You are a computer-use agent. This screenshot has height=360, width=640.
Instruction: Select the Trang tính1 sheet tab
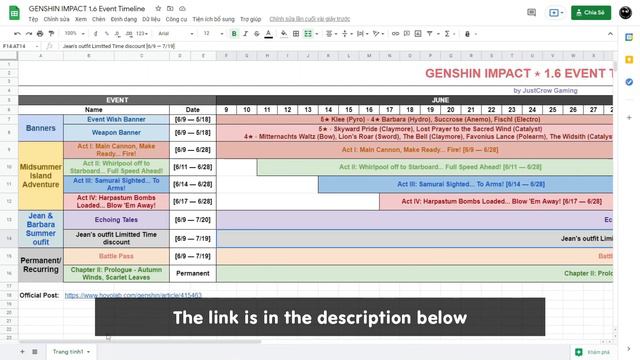71,351
